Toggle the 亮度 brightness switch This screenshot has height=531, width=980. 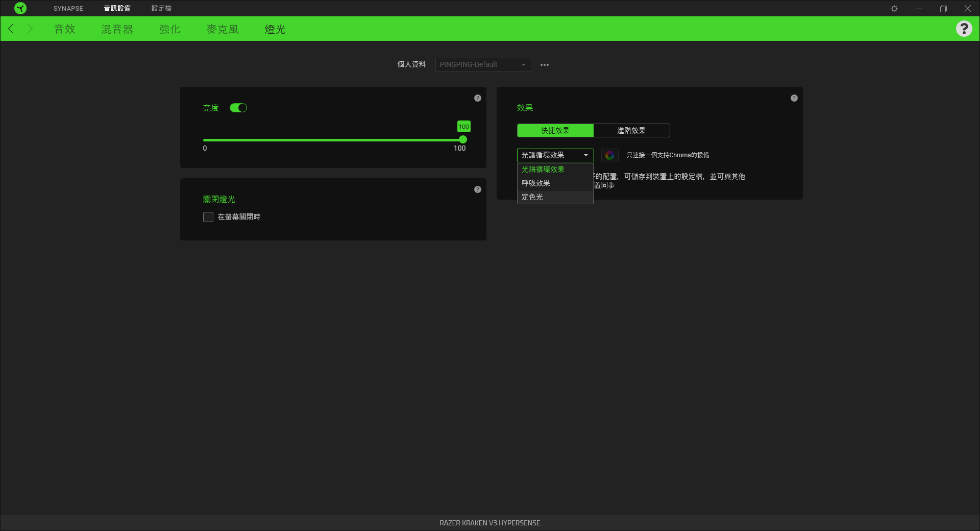coord(238,108)
